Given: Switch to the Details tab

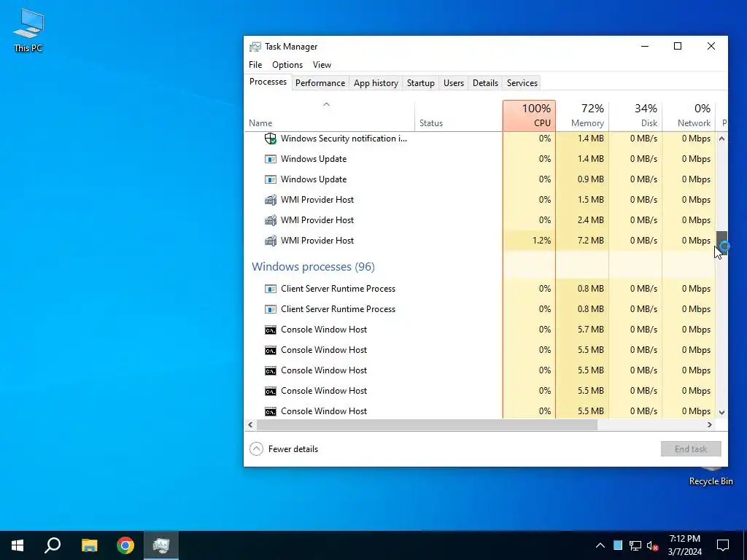Looking at the screenshot, I should (485, 83).
